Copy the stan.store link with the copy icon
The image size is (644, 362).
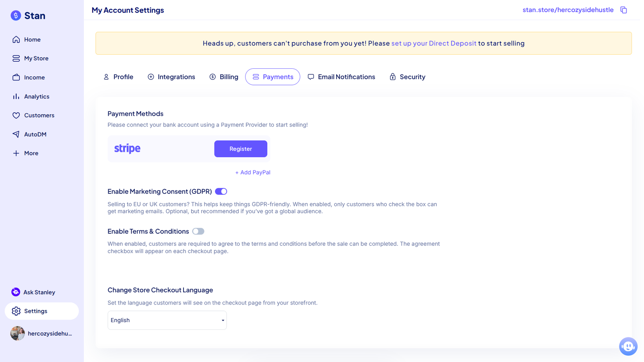point(623,10)
